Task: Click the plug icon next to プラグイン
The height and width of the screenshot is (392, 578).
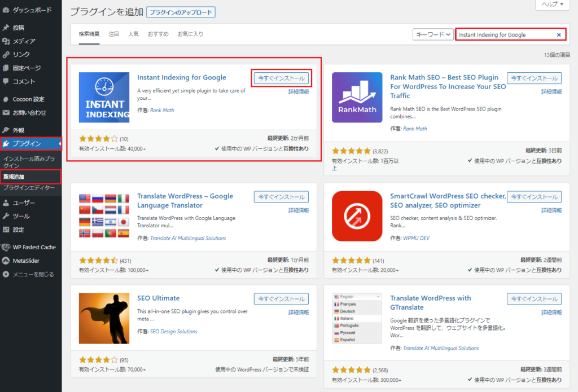Action: click(x=6, y=144)
